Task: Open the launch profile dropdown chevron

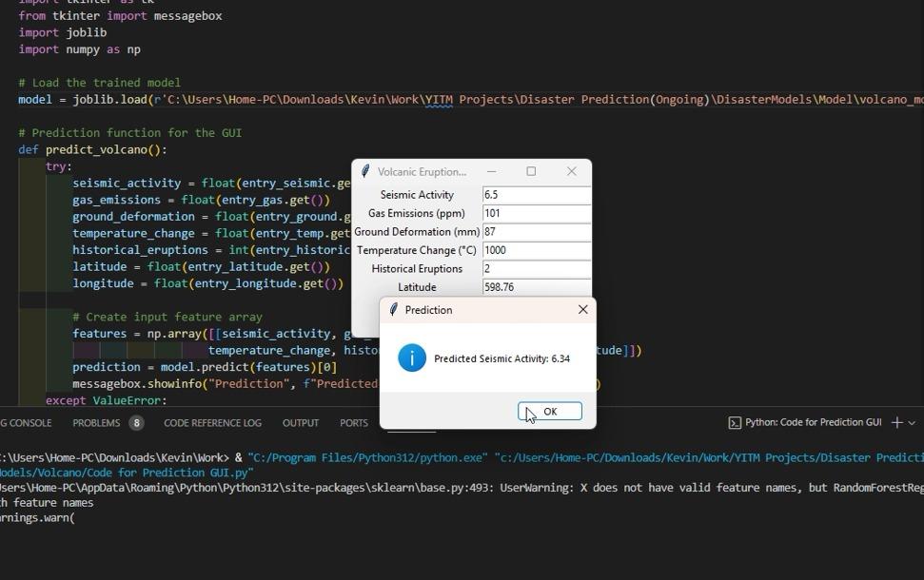Action: point(912,423)
